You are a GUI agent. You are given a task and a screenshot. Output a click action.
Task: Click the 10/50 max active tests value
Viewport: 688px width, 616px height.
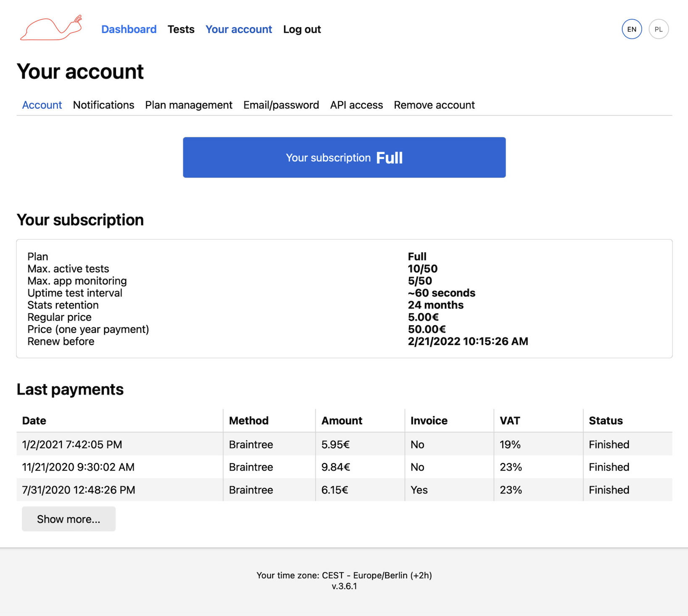pyautogui.click(x=423, y=269)
